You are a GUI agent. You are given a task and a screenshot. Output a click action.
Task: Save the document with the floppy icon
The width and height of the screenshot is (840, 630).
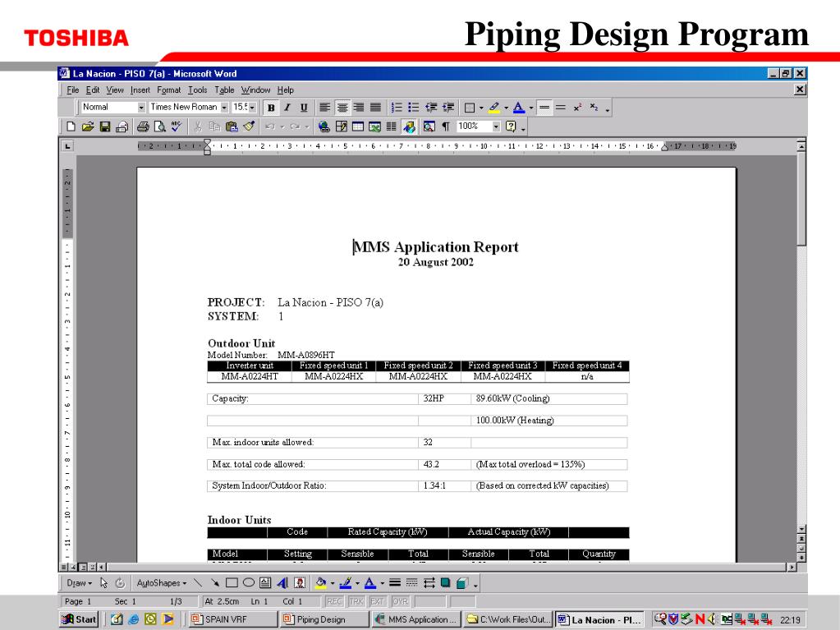click(105, 126)
